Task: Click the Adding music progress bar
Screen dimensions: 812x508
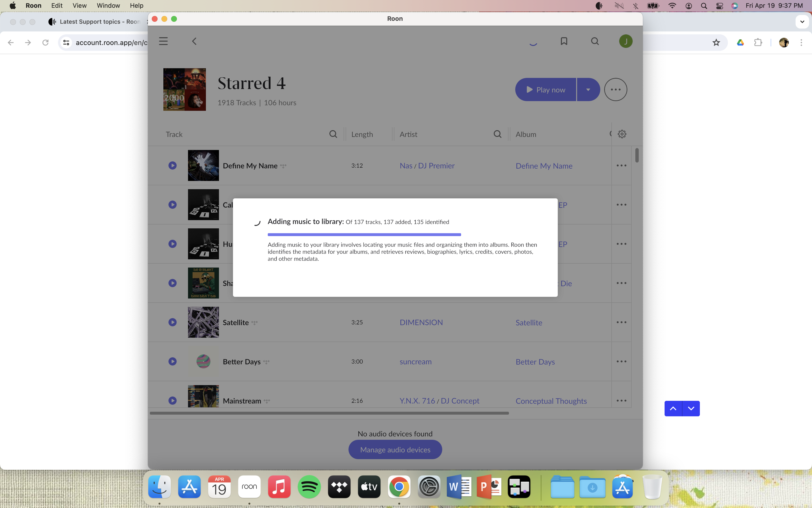Action: [364, 234]
